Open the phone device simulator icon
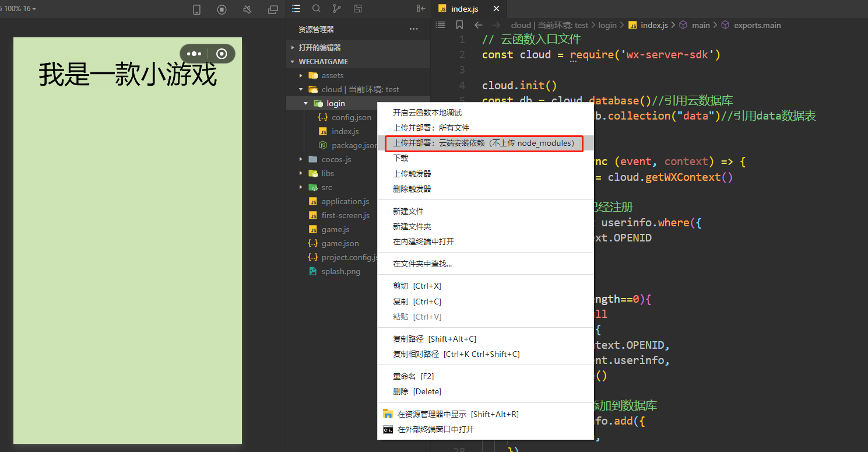The height and width of the screenshot is (452, 868). (x=196, y=9)
